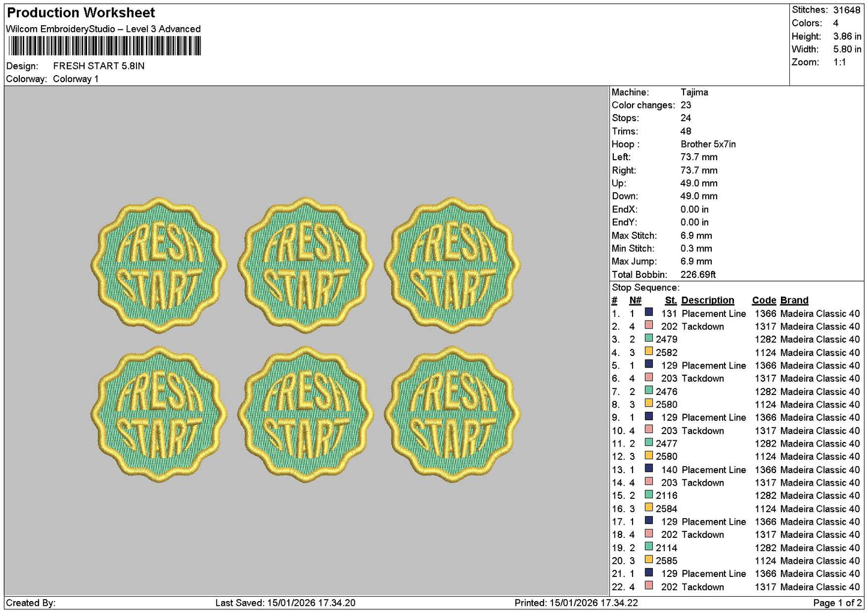Click the Description column header

click(x=708, y=300)
